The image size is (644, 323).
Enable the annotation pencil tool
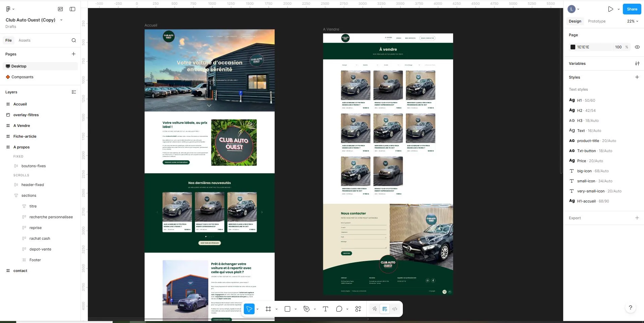point(375,309)
